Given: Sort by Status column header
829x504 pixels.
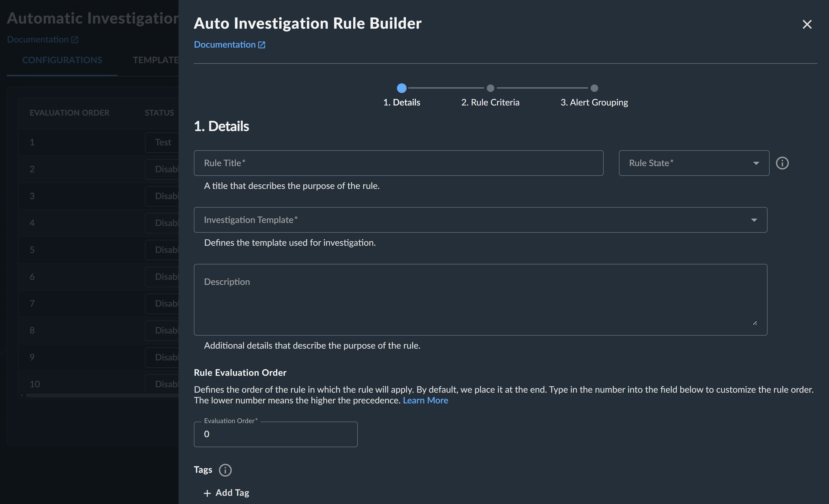Looking at the screenshot, I should pos(159,113).
